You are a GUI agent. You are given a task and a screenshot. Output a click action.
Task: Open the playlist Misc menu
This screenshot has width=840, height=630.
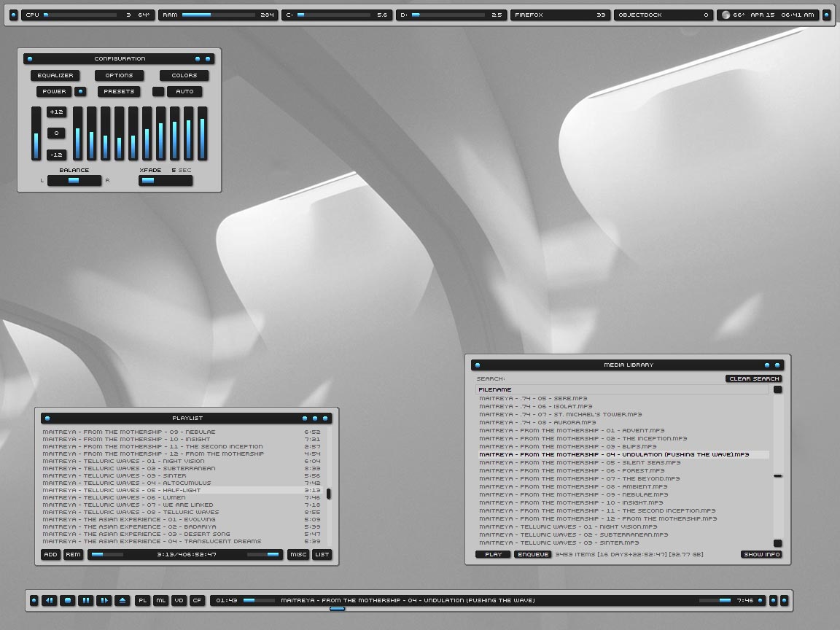pos(297,555)
